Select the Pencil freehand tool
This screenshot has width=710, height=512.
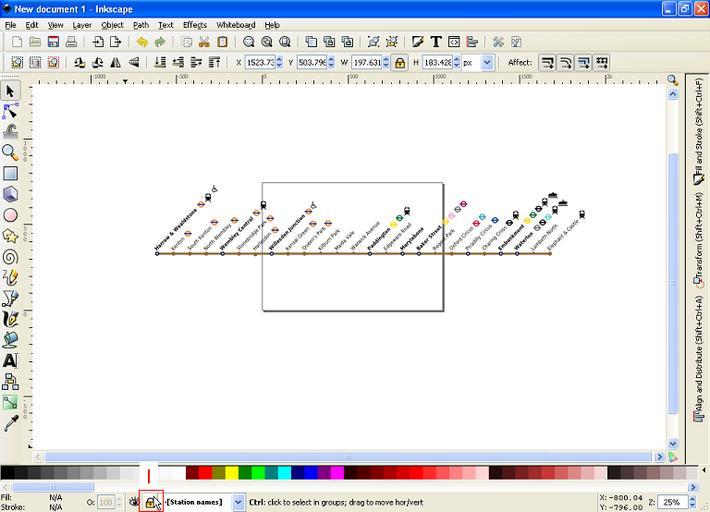[10, 278]
